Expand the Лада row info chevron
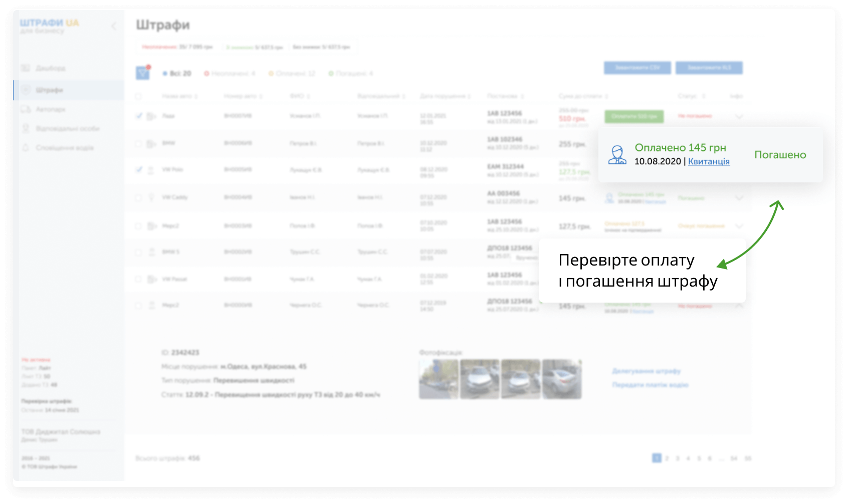This screenshot has height=504, width=848. click(739, 116)
